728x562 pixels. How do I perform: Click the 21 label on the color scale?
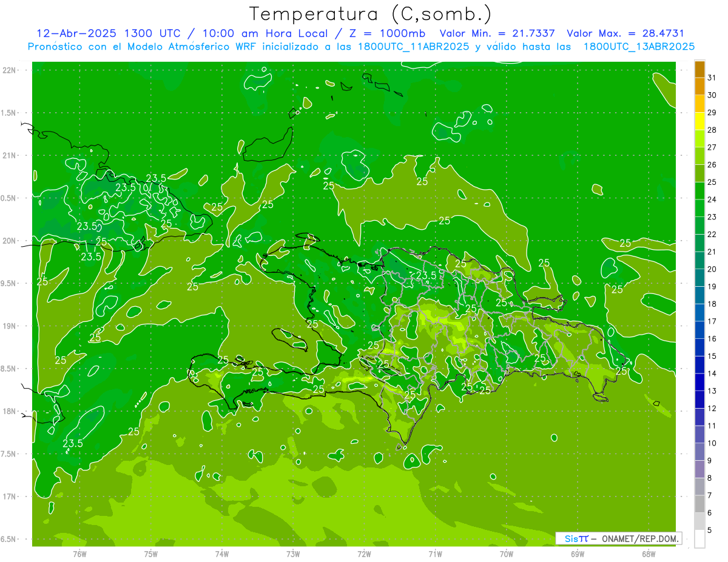pos(712,252)
